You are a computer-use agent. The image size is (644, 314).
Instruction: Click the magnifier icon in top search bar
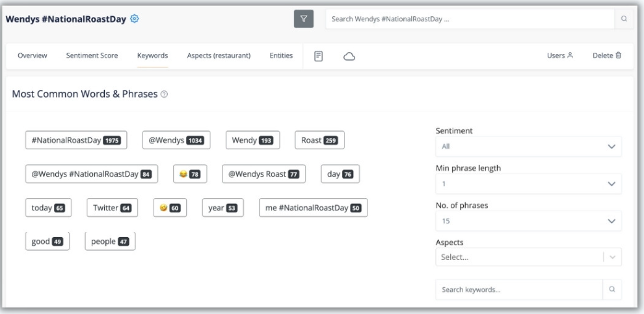tap(624, 19)
